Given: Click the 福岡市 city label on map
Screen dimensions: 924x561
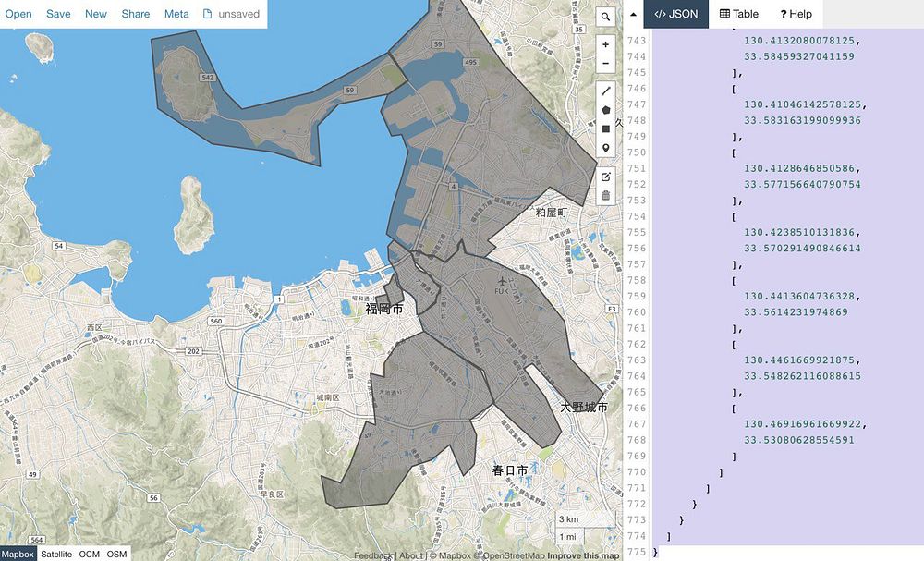Looking at the screenshot, I should [384, 309].
